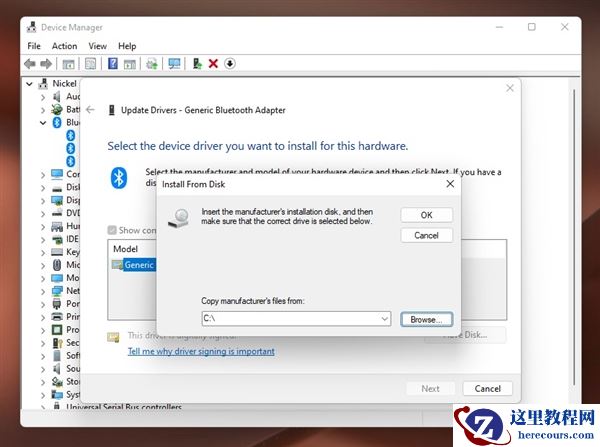Click the Device Manager vertical scrollbar
600x447 pixels.
[x=574, y=237]
